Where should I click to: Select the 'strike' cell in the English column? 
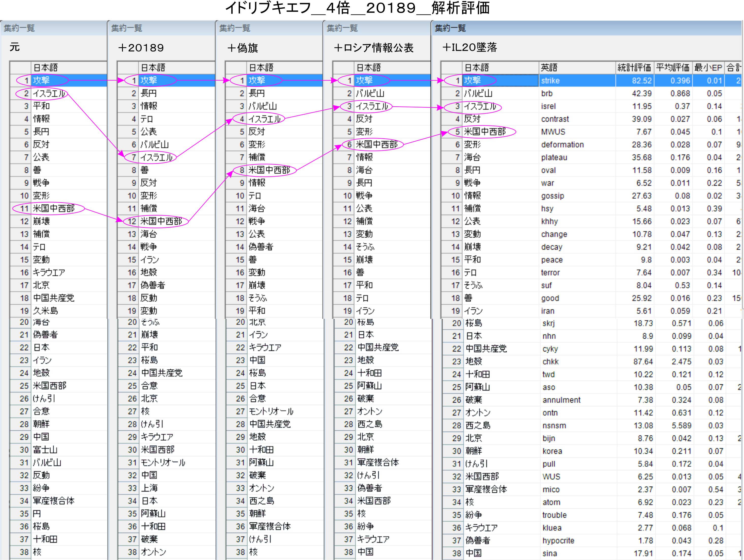tap(551, 81)
